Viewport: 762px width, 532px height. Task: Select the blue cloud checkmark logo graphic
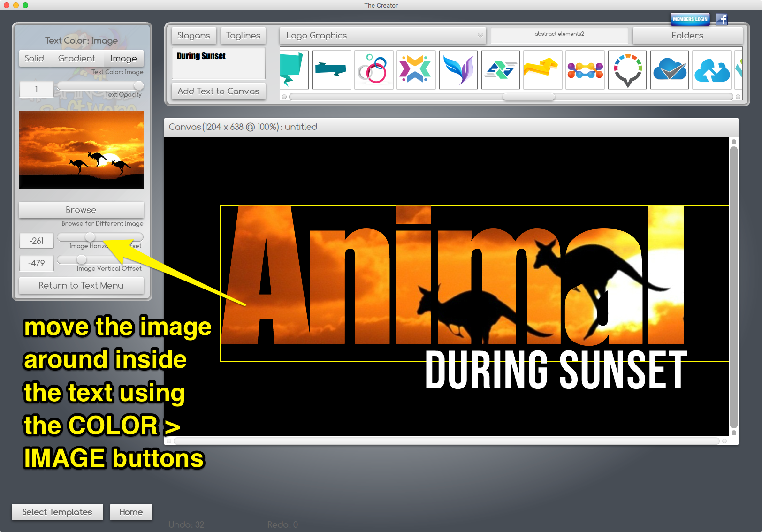pos(670,70)
